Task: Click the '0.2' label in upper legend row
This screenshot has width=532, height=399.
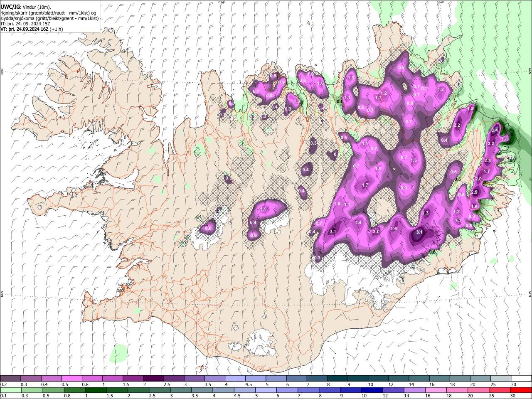Action: [3, 384]
